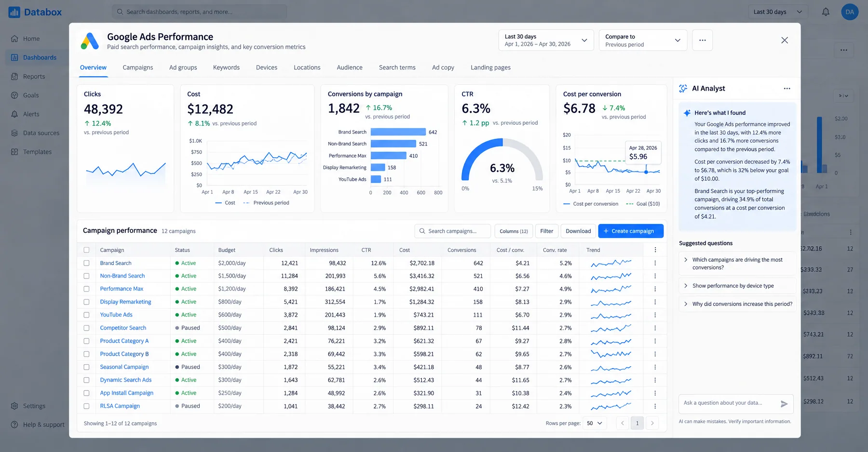
Task: Toggle the select-all campaigns checkbox
Action: coord(87,250)
